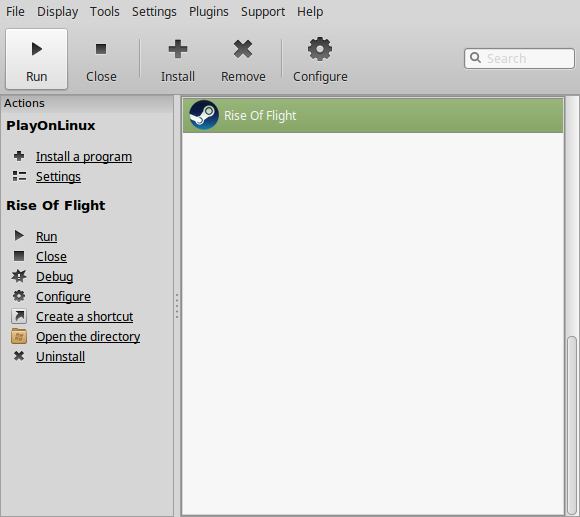This screenshot has height=517, width=580.
Task: Click the Install a program link
Action: point(84,157)
